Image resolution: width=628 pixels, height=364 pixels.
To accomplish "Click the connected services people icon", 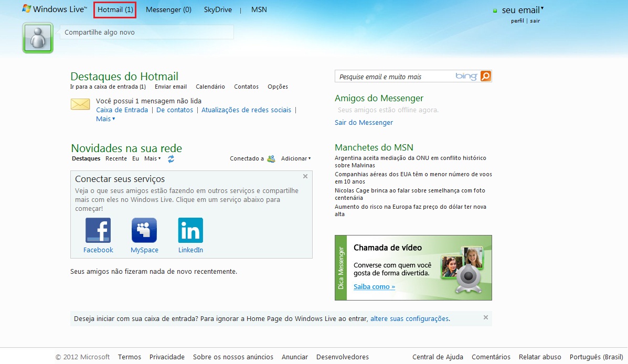I will [x=271, y=158].
